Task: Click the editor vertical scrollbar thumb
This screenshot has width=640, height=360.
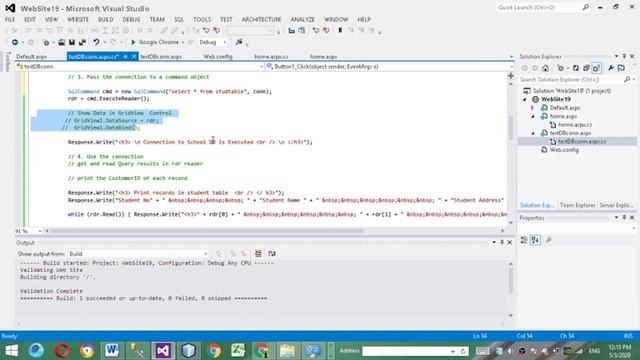Action: 511,128
